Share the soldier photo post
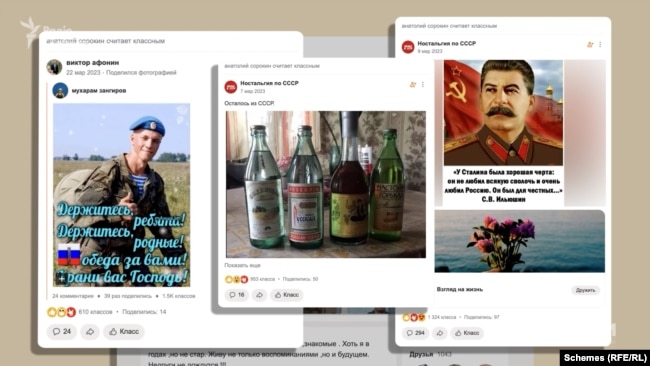 point(90,331)
